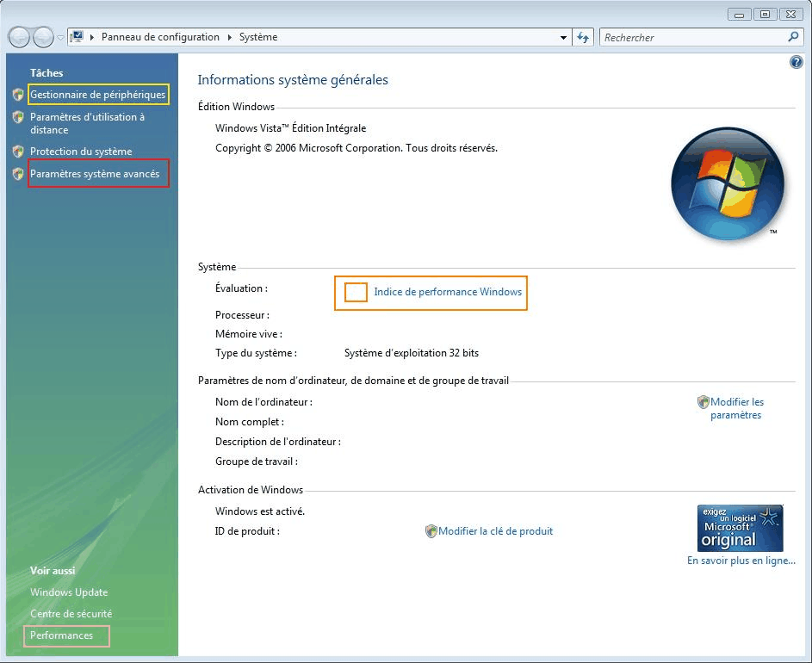Close the Système window
This screenshot has height=663, width=812.
(791, 15)
